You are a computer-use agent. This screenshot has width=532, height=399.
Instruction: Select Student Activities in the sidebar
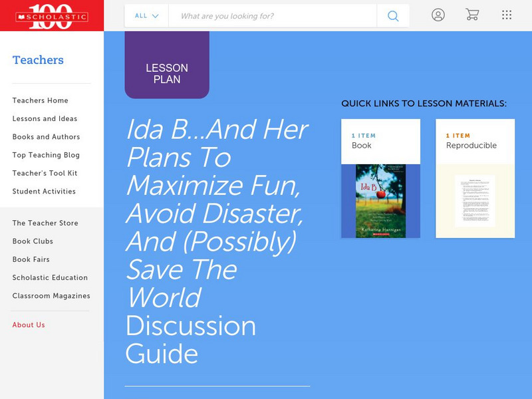point(43,191)
